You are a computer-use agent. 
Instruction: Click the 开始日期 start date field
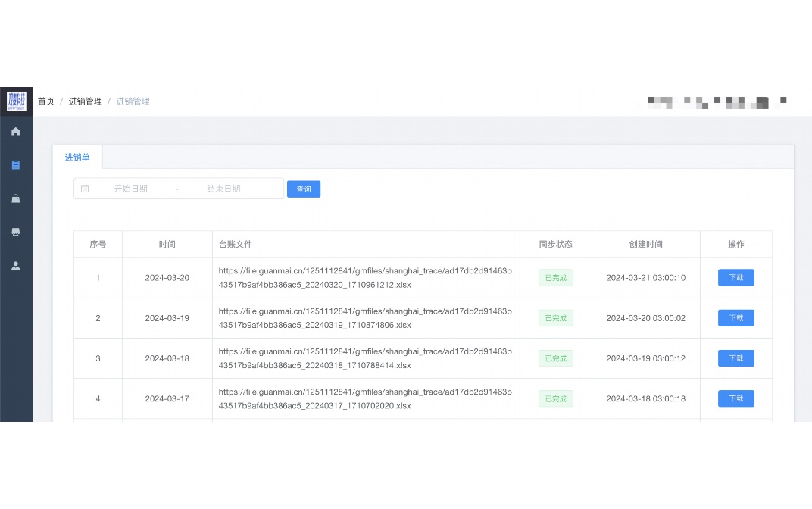pos(131,189)
